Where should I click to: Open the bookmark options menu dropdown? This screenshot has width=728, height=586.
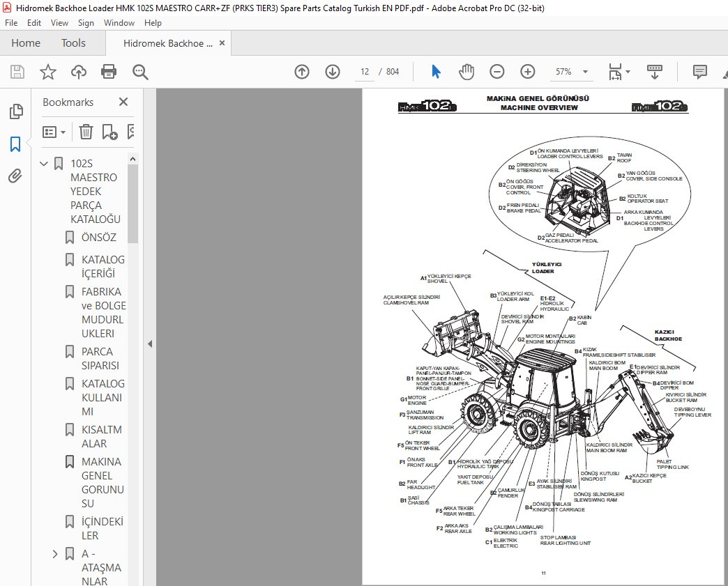point(54,132)
